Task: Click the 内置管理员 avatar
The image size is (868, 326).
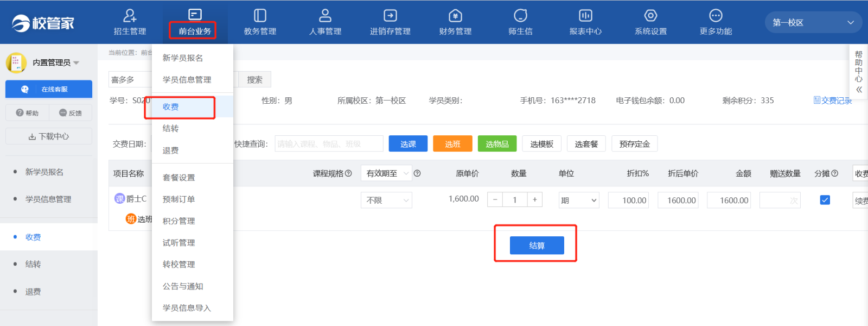Action: (16, 62)
